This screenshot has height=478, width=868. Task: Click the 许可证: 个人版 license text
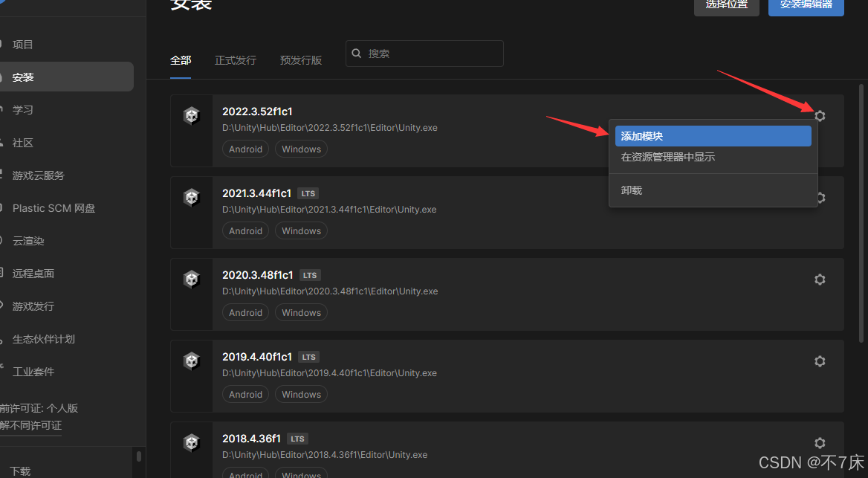click(39, 408)
